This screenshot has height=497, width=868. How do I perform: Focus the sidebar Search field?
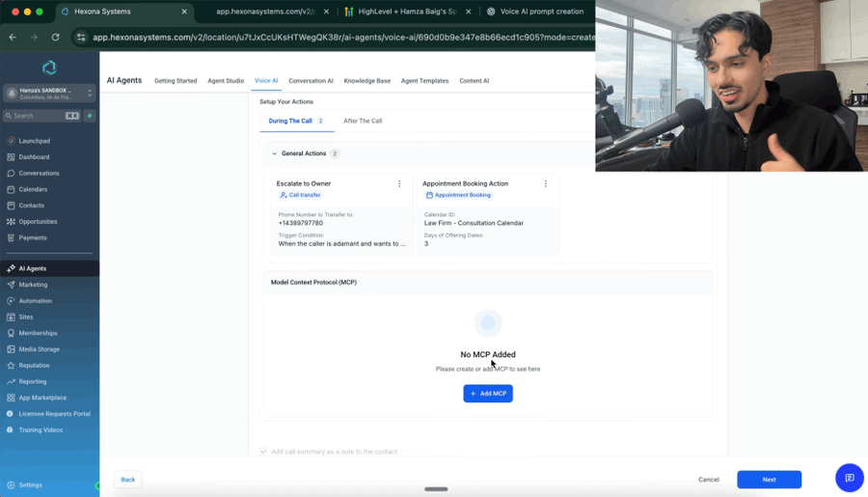click(x=41, y=116)
